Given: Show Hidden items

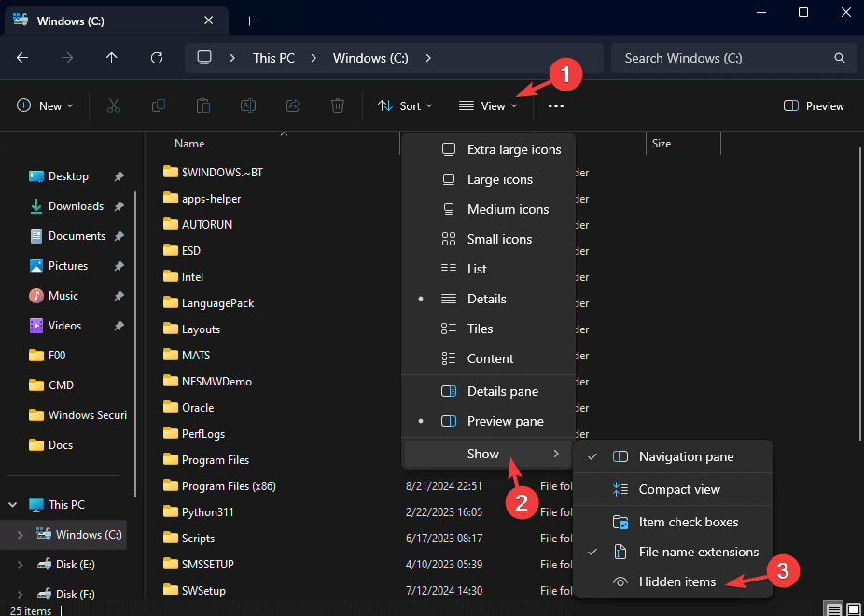Looking at the screenshot, I should pyautogui.click(x=674, y=581).
